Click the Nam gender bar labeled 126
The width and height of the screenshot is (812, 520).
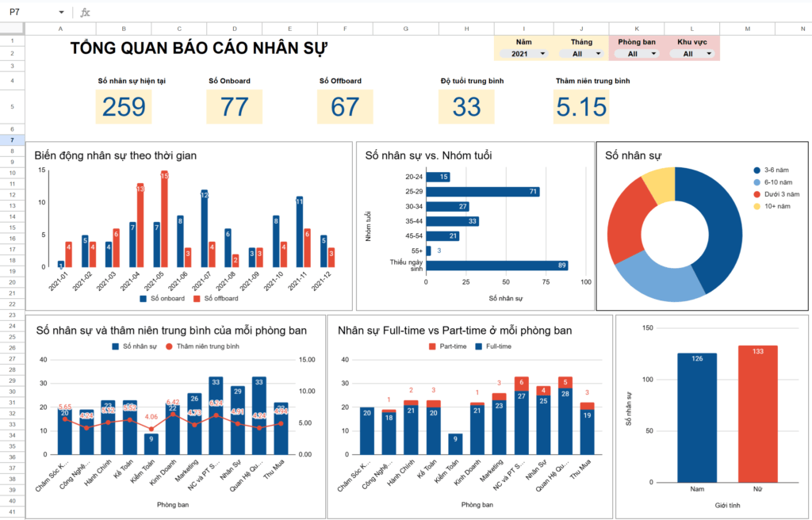(697, 418)
